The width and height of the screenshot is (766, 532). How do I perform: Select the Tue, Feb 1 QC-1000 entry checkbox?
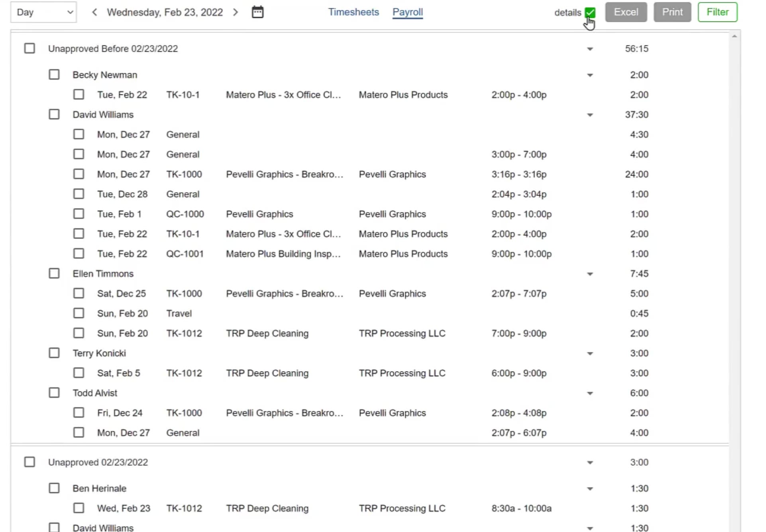pyautogui.click(x=79, y=214)
